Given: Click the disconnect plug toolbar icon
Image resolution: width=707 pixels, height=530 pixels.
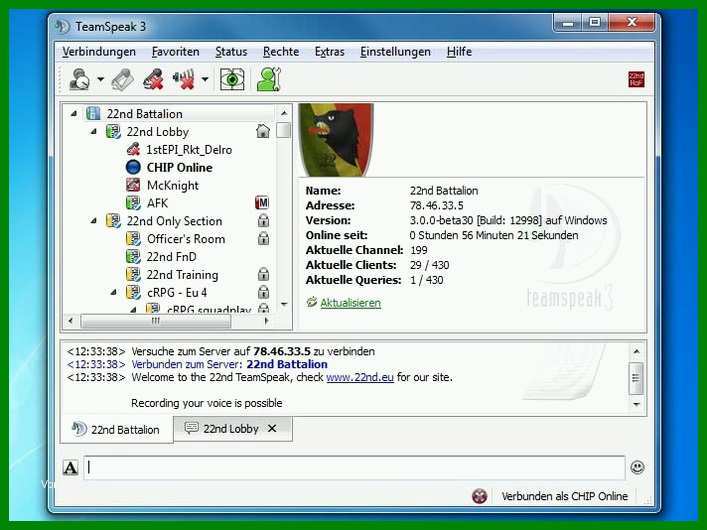Looking at the screenshot, I should pos(122,80).
